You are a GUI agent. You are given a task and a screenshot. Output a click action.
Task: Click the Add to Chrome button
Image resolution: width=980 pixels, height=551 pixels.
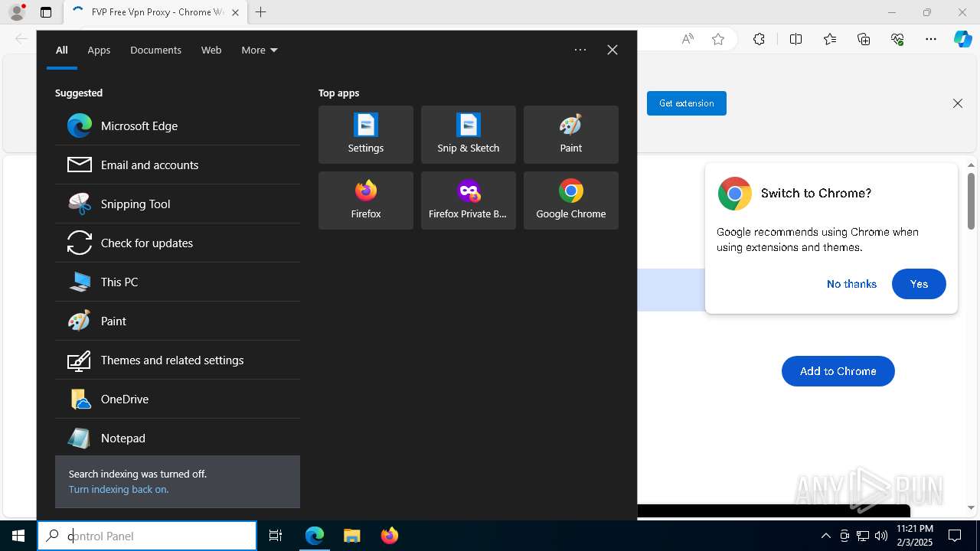pyautogui.click(x=838, y=371)
